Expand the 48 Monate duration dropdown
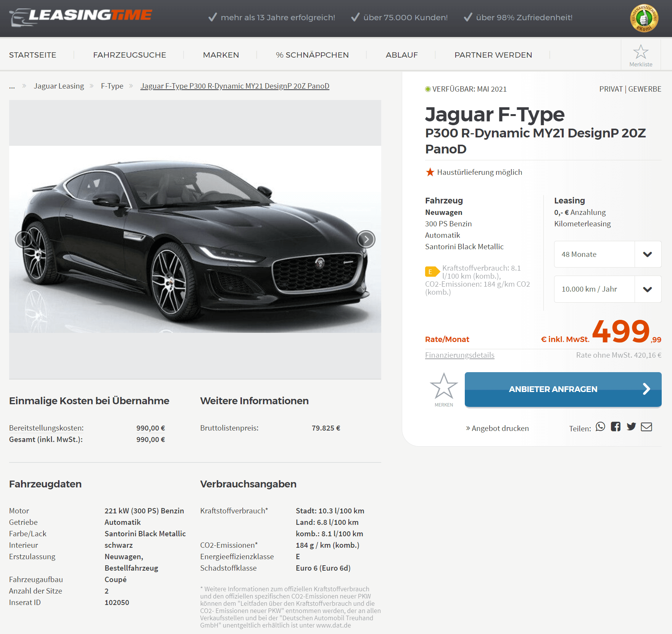This screenshot has width=672, height=634. pos(608,254)
